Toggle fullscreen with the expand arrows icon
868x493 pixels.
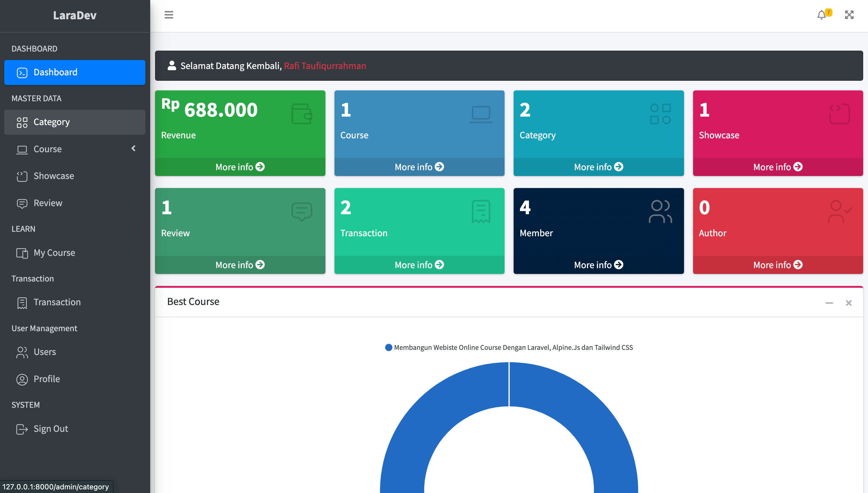click(849, 15)
